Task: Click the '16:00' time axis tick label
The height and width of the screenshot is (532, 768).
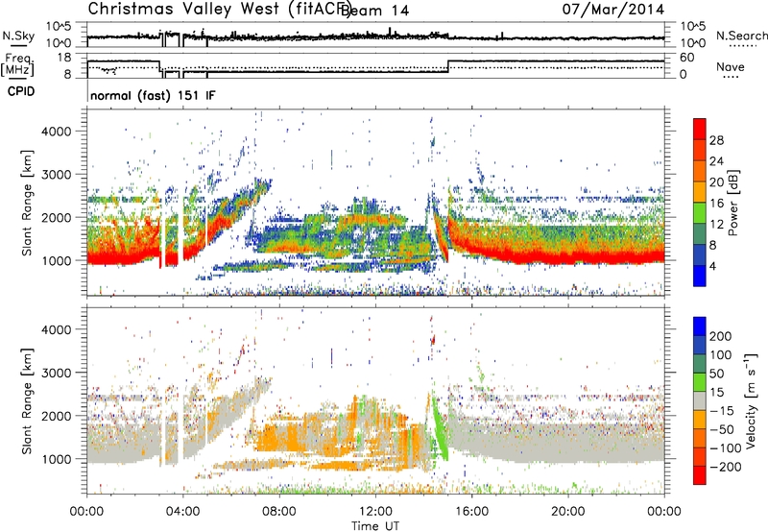Action: (471, 512)
